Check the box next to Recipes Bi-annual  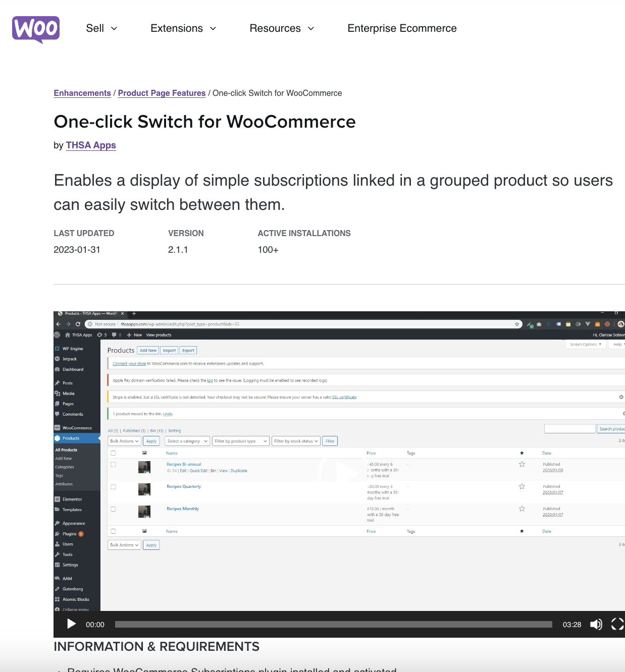click(x=113, y=465)
